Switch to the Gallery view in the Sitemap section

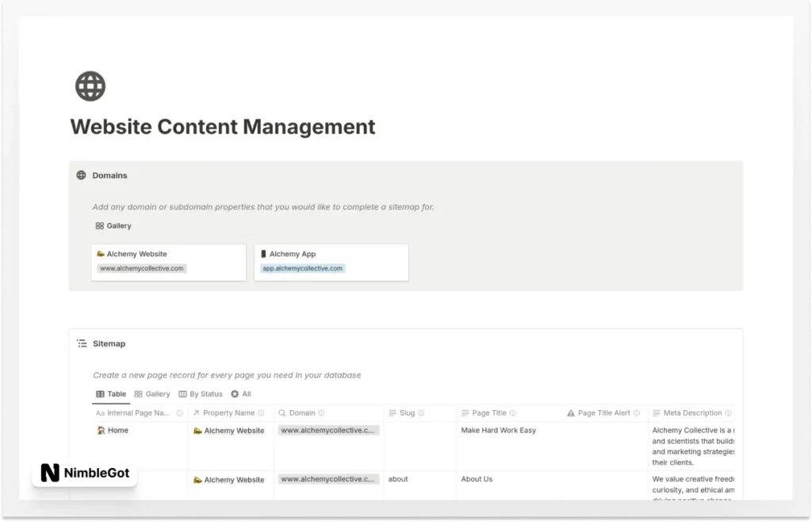[x=152, y=393]
